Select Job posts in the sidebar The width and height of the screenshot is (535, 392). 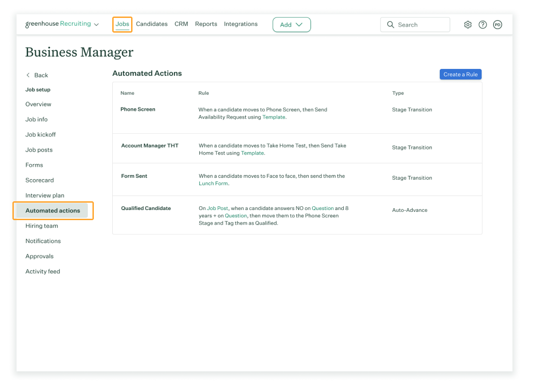click(x=39, y=150)
